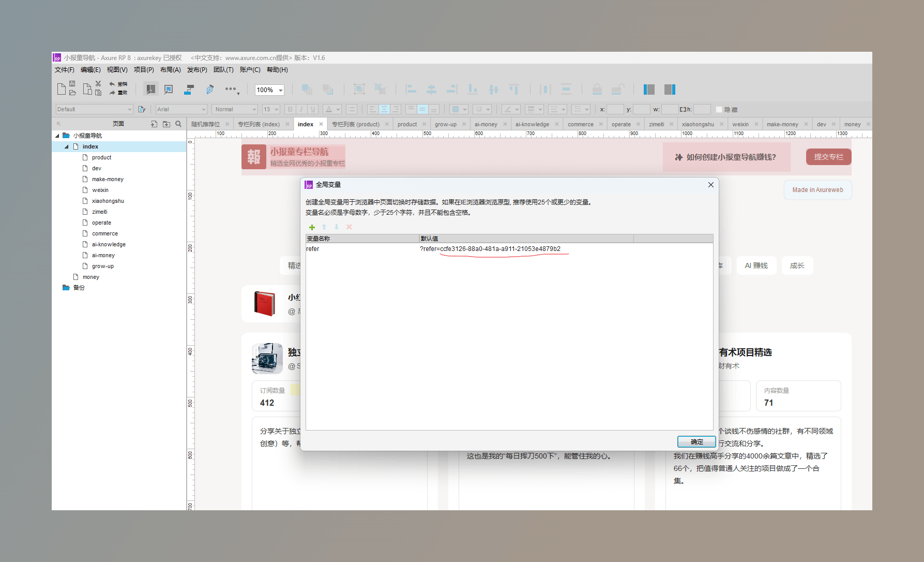Click the 提交专栏 button on the canvas
924x562 pixels.
[828, 157]
